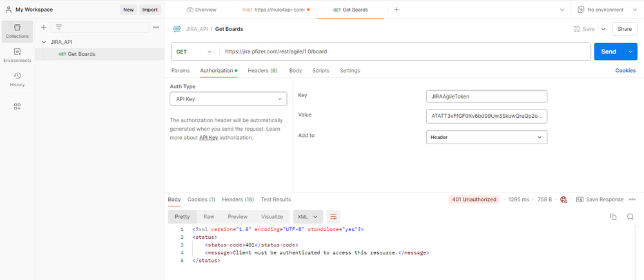Open the Environments sidebar panel
The width and height of the screenshot is (644, 280).
click(x=17, y=55)
